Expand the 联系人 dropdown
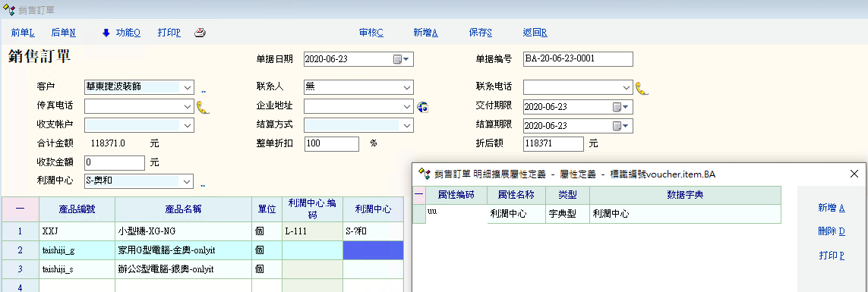 click(x=407, y=87)
